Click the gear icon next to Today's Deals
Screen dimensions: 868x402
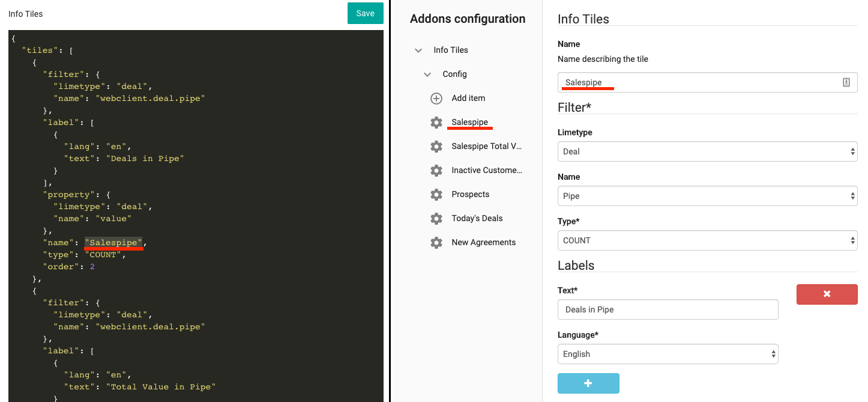click(436, 218)
